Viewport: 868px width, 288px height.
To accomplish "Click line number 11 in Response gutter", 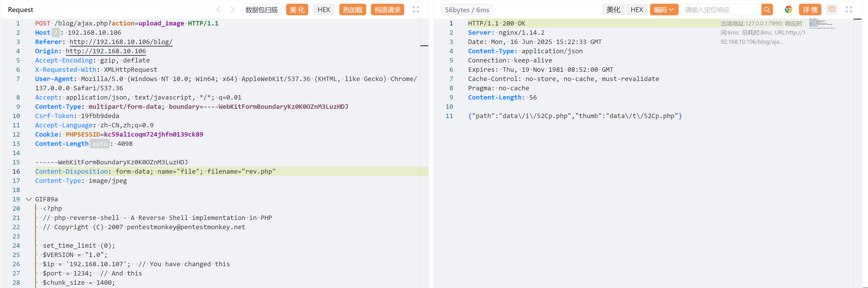I will (449, 116).
